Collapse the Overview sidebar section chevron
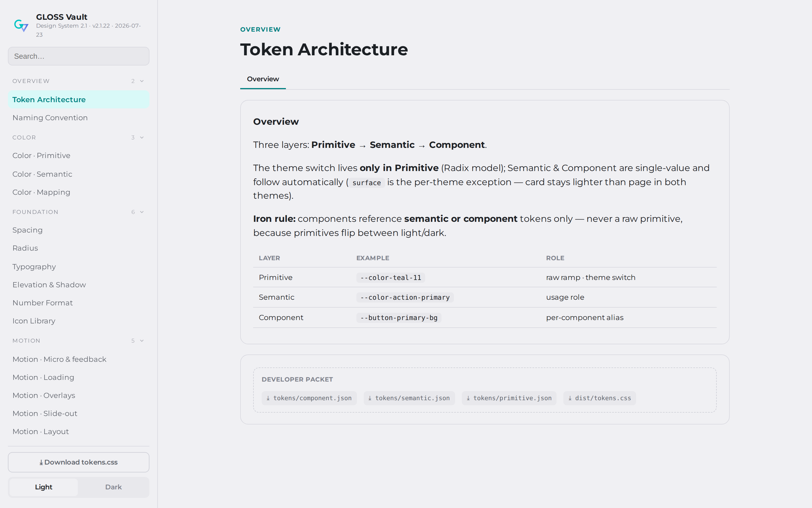 tap(142, 81)
